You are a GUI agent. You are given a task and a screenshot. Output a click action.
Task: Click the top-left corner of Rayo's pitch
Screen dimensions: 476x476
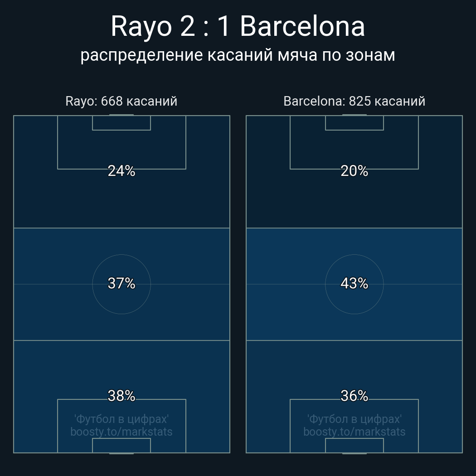click(x=15, y=117)
